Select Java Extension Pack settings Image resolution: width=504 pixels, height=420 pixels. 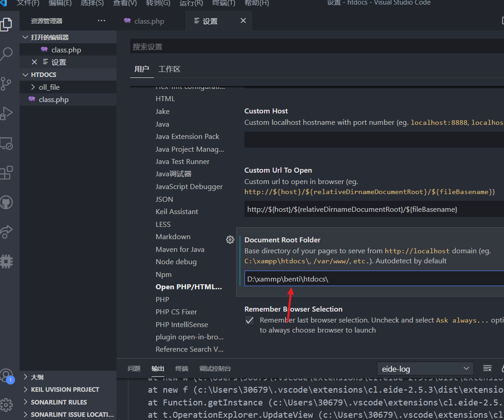click(x=188, y=136)
